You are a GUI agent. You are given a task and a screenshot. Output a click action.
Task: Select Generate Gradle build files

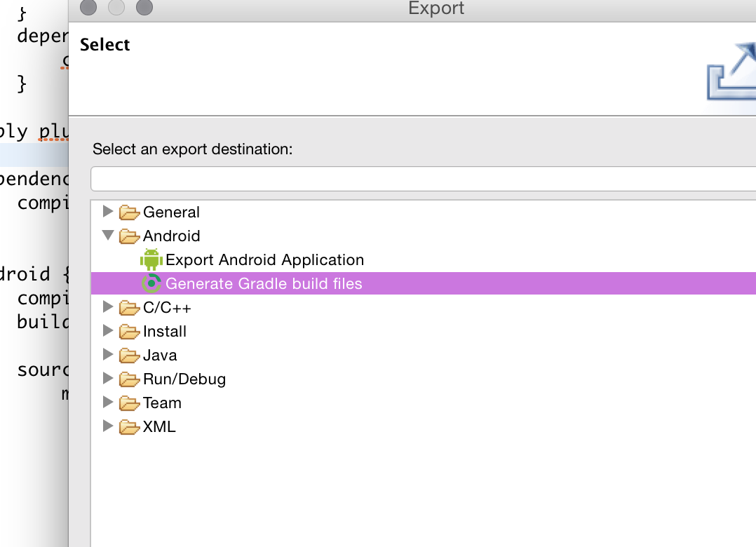264,283
